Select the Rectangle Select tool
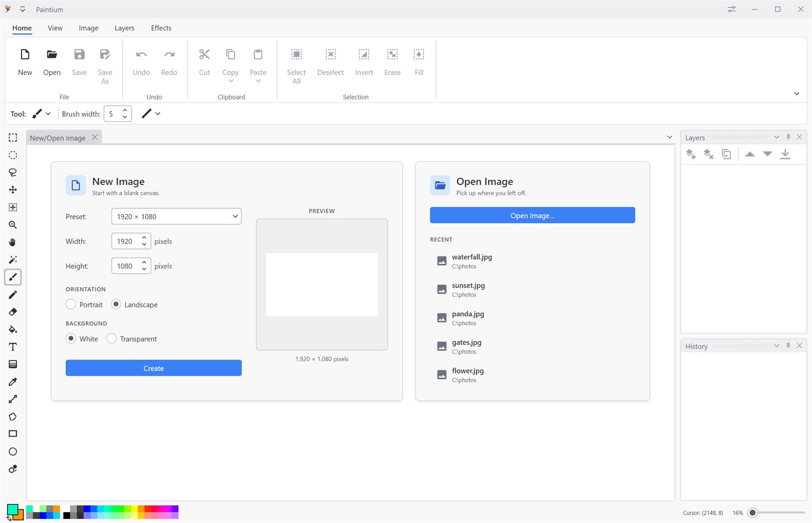This screenshot has width=812, height=523. click(x=13, y=138)
